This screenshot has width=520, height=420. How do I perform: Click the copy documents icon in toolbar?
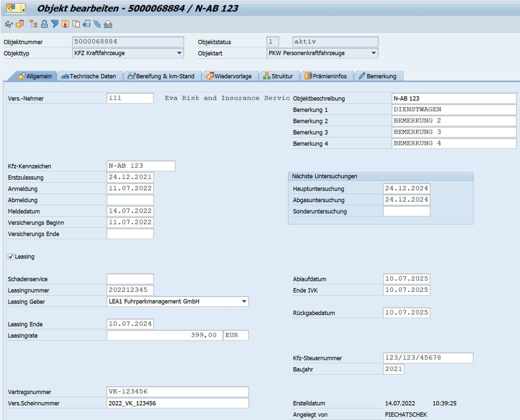[x=76, y=24]
